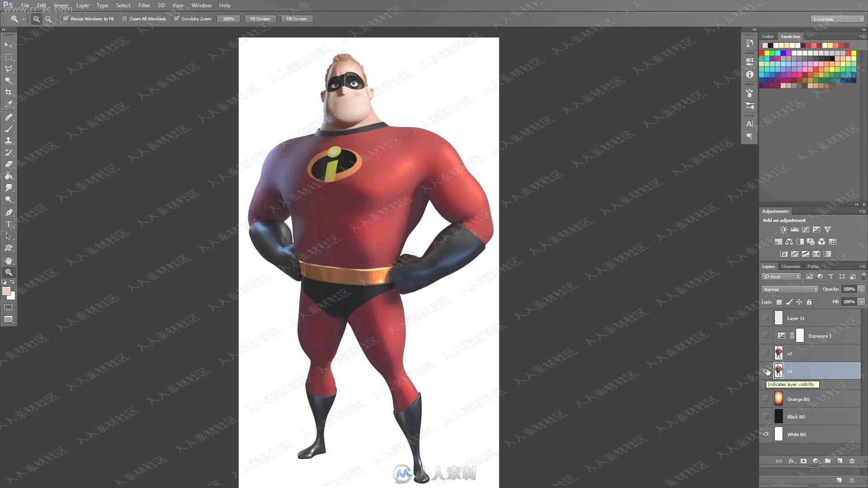Click Zoom Out mode in options bar
The image size is (868, 488).
click(48, 19)
